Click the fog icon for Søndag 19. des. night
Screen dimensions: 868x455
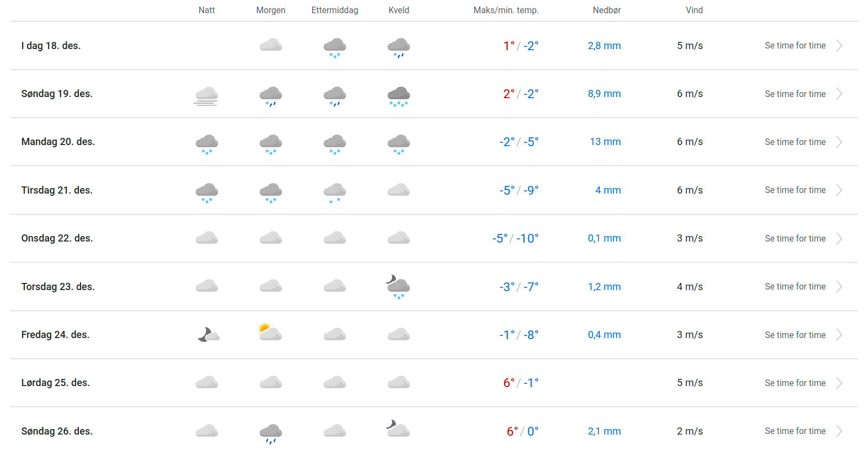(x=206, y=95)
